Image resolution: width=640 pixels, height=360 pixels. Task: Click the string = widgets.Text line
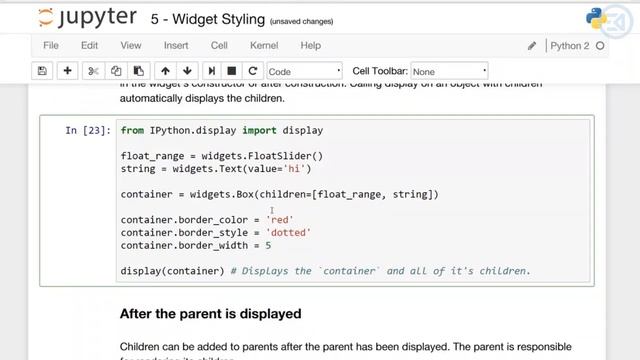(216, 169)
